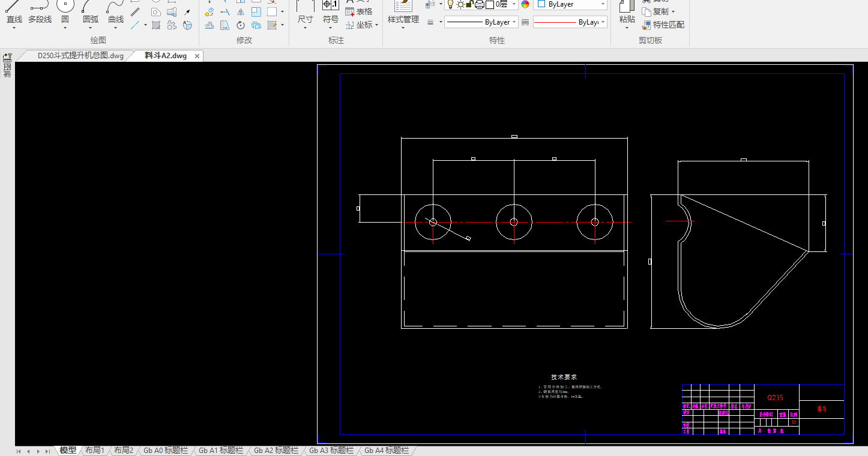Click the blue construction line tool icon
868x456 pixels.
coord(135,25)
